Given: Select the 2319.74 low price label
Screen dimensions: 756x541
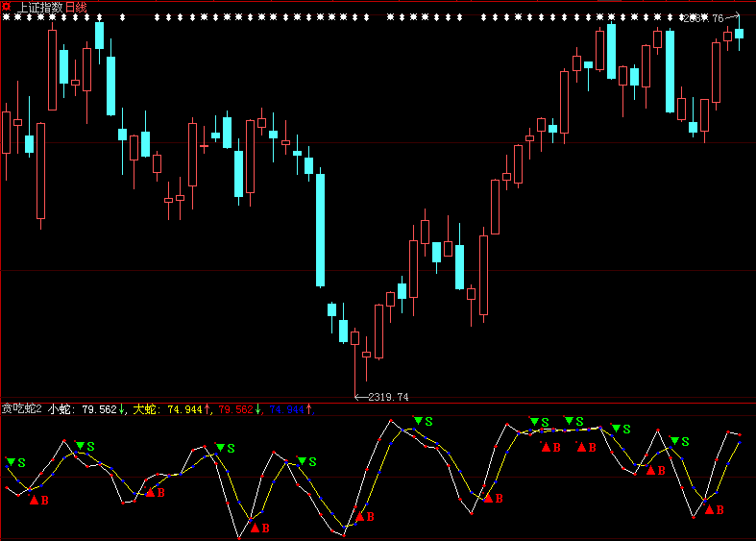Looking at the screenshot, I should point(388,397).
